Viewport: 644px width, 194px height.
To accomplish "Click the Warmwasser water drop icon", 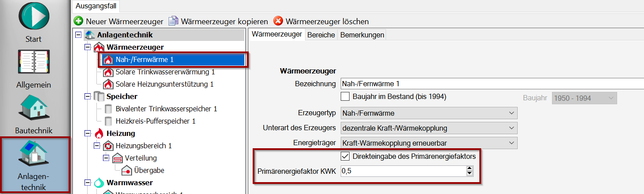I will click(99, 183).
